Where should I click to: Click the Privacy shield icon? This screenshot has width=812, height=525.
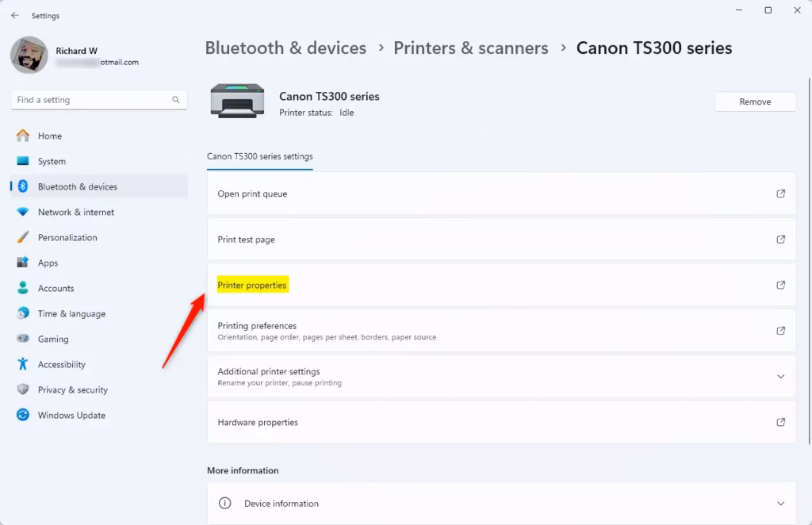coord(23,389)
